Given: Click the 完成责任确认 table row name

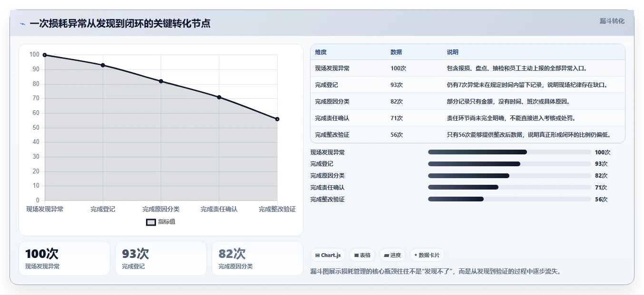Looking at the screenshot, I should tap(332, 118).
